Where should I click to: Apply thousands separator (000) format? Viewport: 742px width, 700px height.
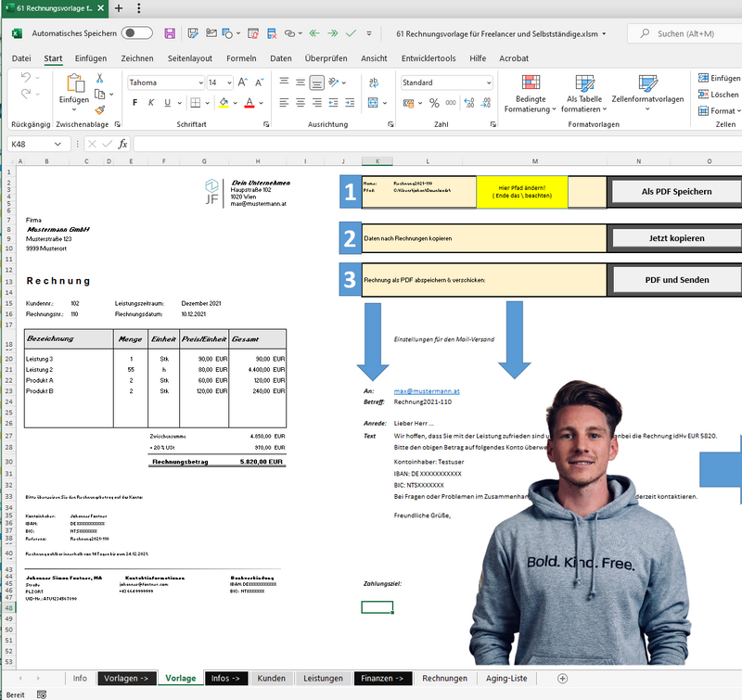(451, 103)
